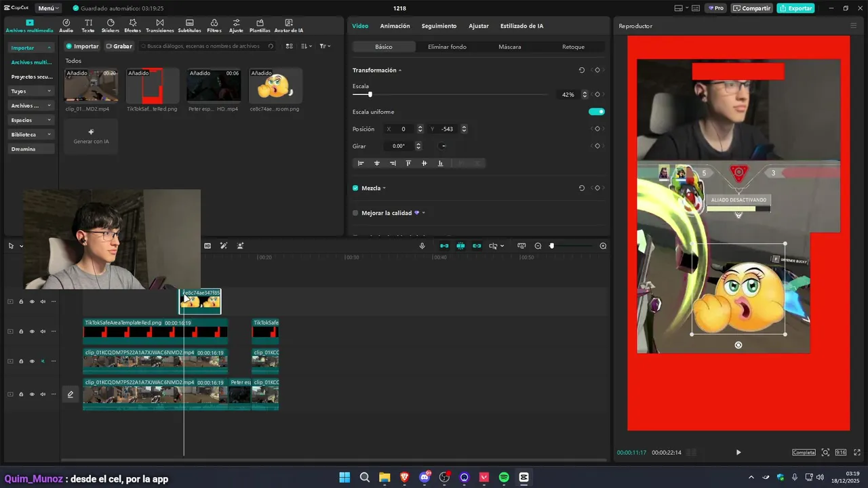Zoom out the timeline with minus icon

[x=538, y=246]
